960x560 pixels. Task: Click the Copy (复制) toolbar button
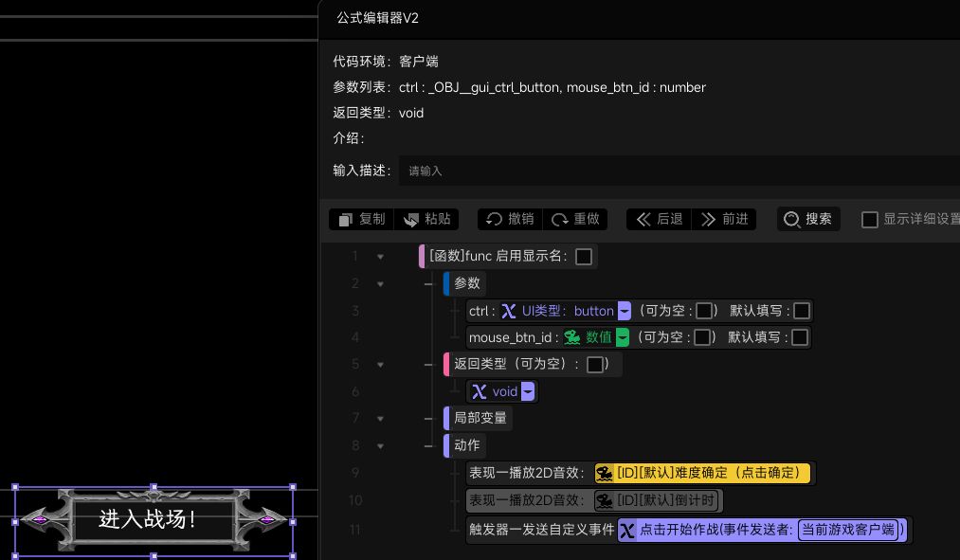click(x=362, y=219)
